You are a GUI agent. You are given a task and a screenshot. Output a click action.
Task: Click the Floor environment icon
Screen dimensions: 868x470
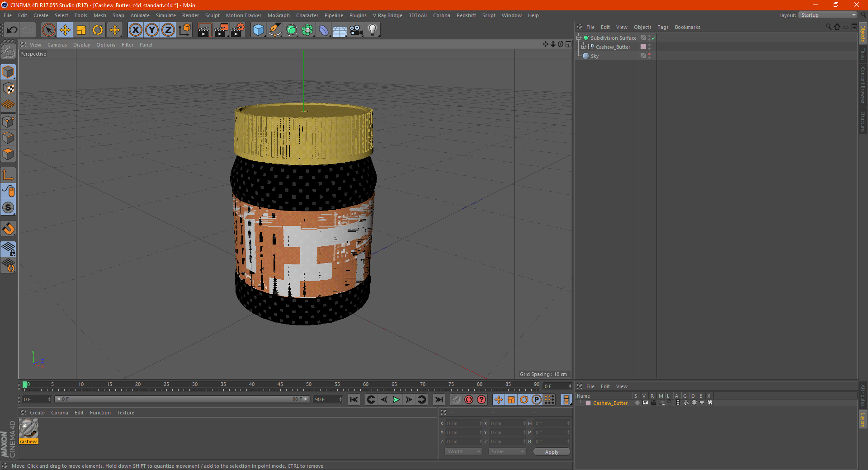coord(340,30)
